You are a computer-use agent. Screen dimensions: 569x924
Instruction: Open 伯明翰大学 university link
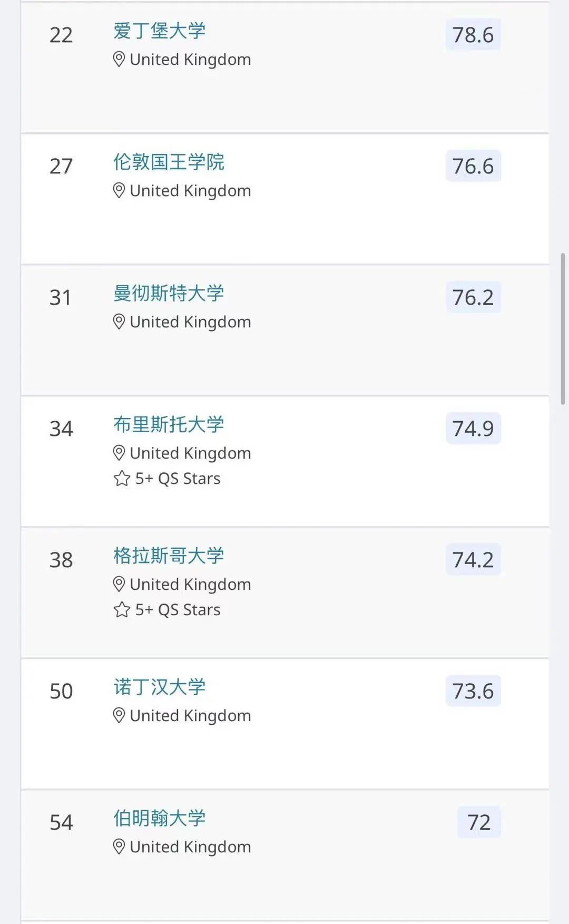(x=159, y=819)
